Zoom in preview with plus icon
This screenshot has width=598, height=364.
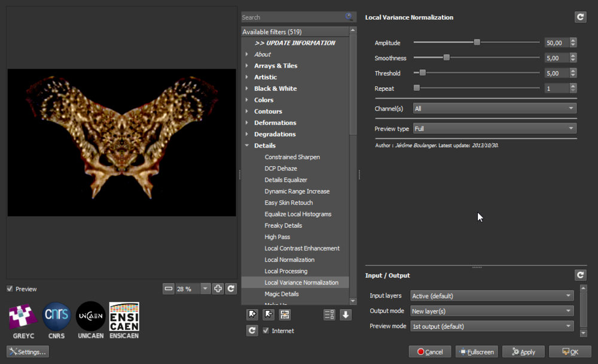coord(218,289)
